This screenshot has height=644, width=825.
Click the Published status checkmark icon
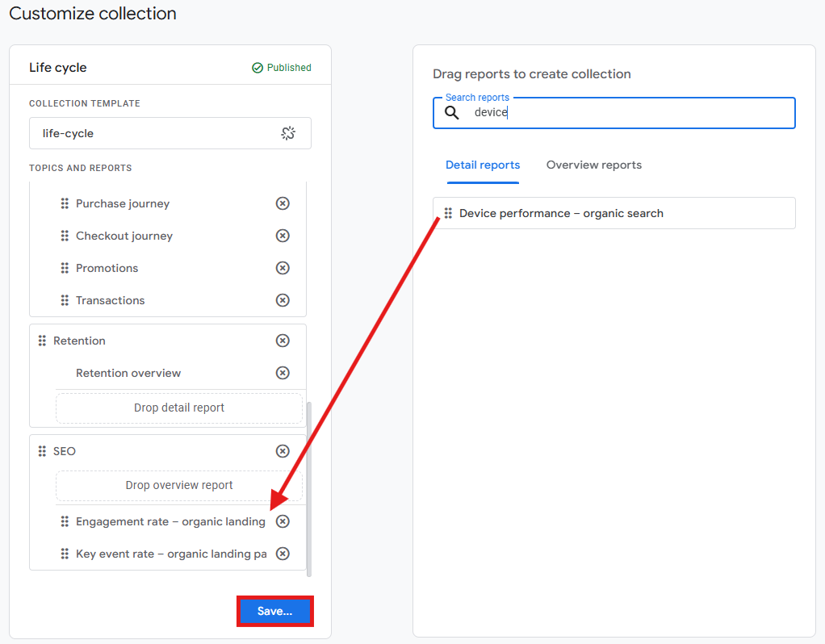[258, 68]
